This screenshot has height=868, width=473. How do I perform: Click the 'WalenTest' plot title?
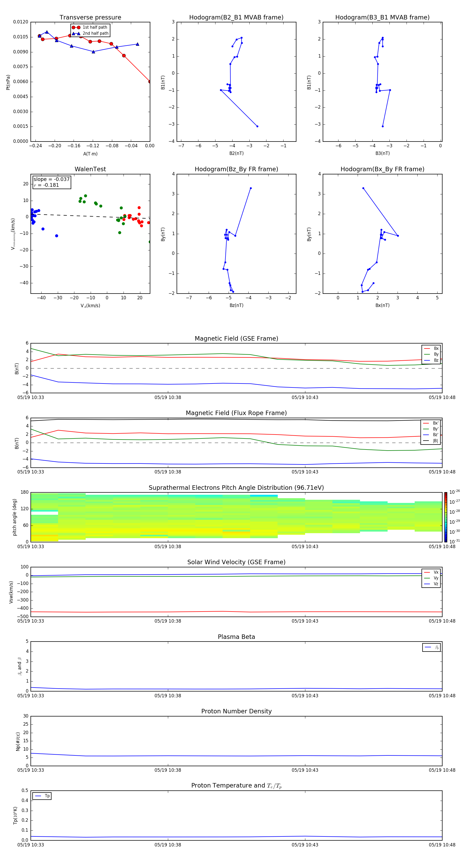(x=90, y=169)
